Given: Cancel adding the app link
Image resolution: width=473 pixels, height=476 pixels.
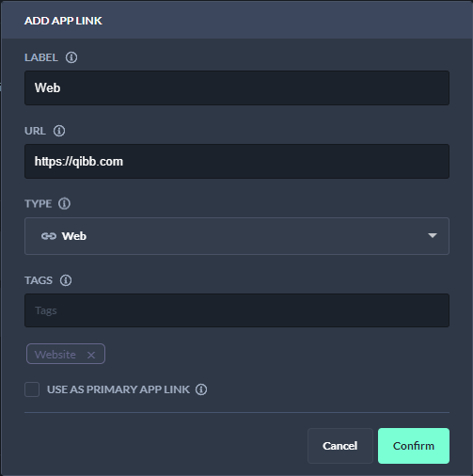Looking at the screenshot, I should (x=340, y=446).
